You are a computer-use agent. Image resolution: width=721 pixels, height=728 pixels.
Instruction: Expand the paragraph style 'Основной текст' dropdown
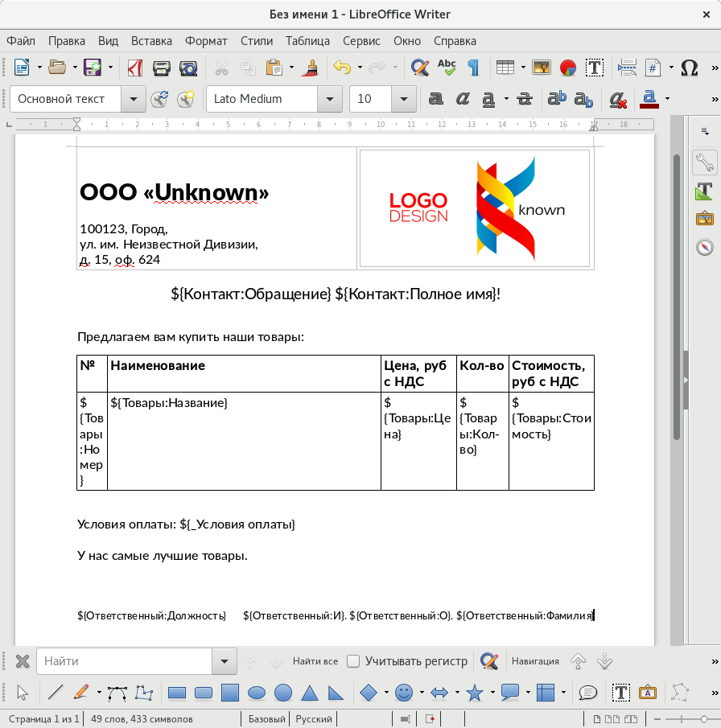133,99
